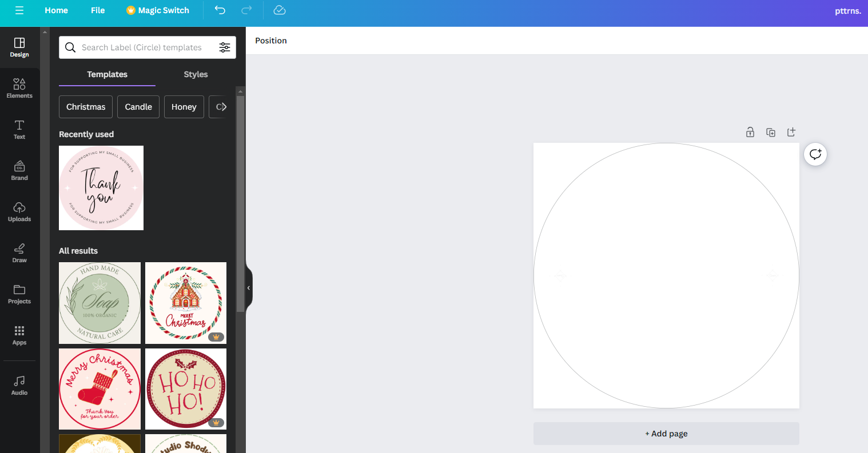This screenshot has width=868, height=453.
Task: Select the Hand Made Soap template
Action: pos(99,303)
